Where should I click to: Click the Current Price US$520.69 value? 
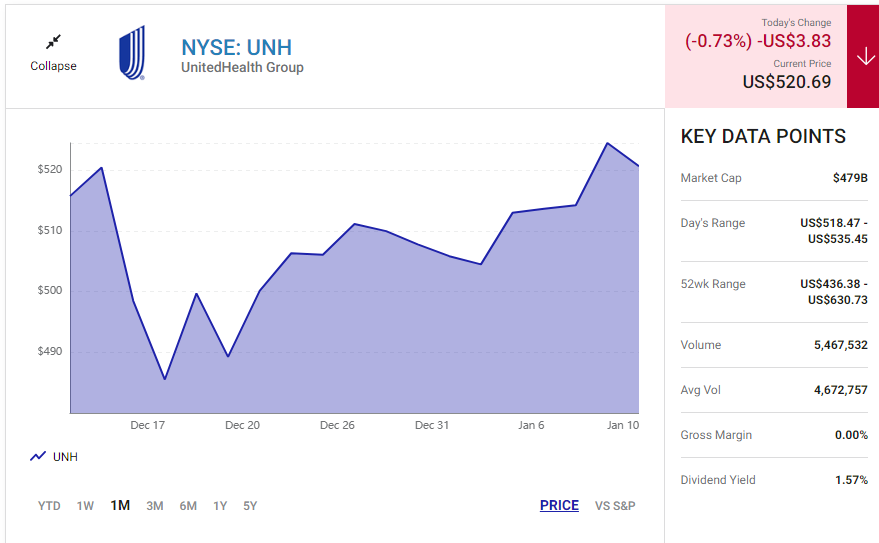(x=787, y=82)
